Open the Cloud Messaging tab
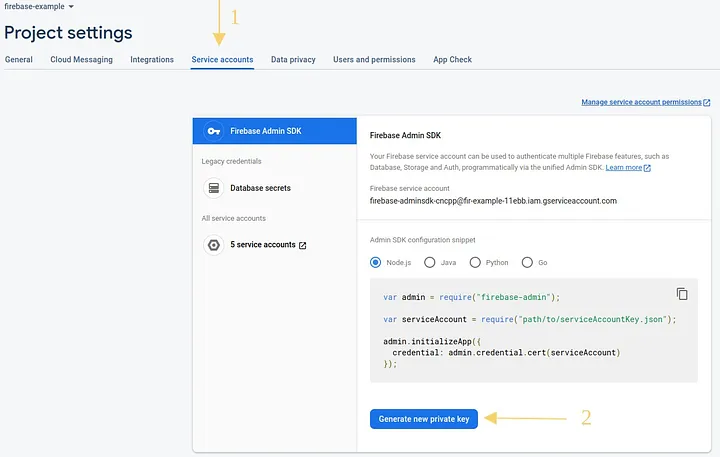The image size is (720, 457). tap(81, 60)
